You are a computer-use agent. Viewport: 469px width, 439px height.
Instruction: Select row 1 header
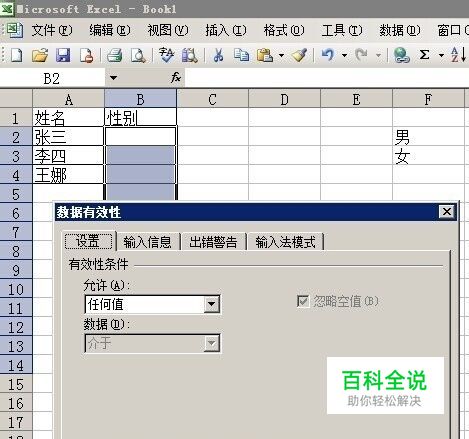16,118
